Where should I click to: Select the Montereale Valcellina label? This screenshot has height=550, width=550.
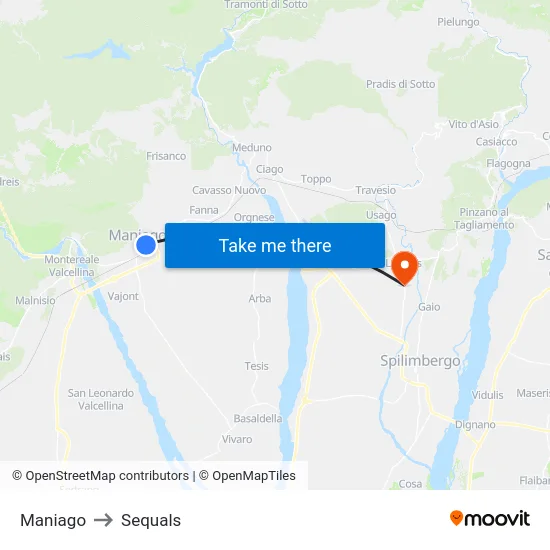[72, 266]
